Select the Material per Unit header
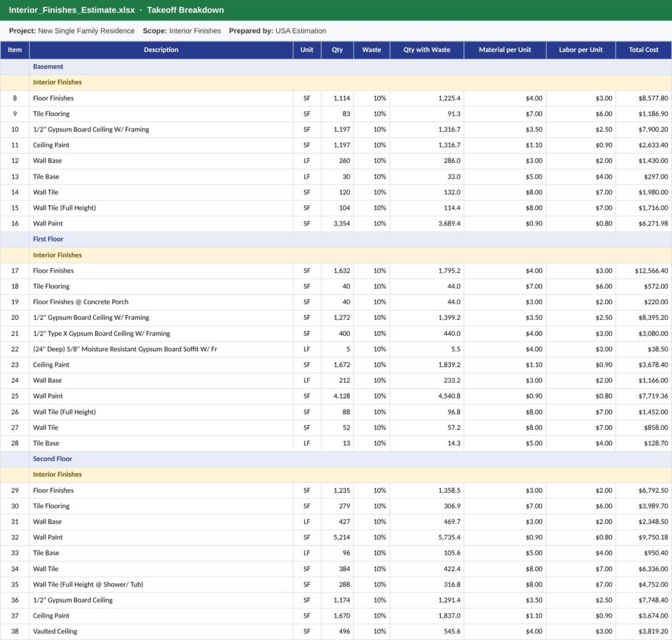 [505, 50]
